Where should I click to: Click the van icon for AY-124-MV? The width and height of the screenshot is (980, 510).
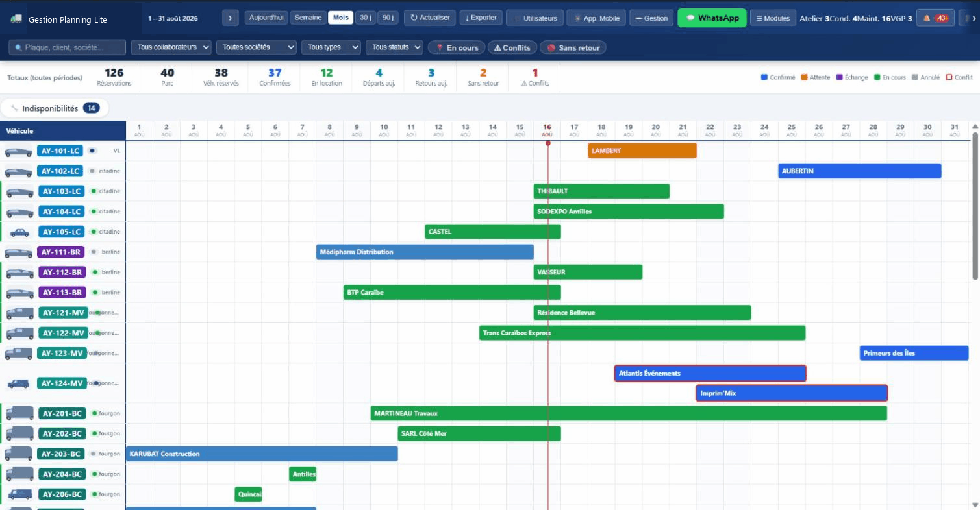[18, 383]
